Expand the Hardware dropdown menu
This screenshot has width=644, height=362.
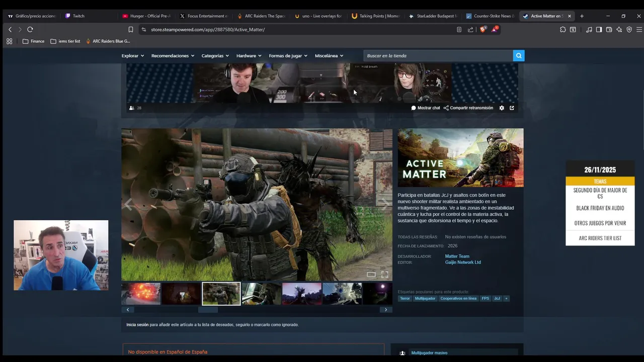pos(249,56)
